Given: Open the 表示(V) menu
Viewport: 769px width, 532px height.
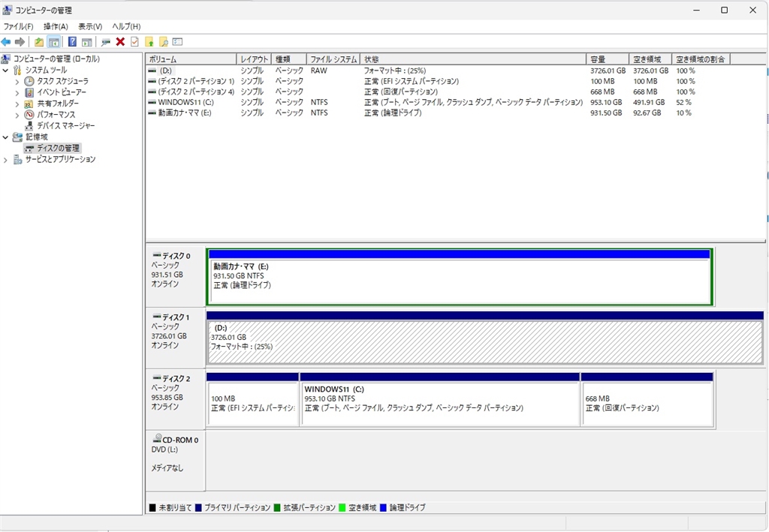Looking at the screenshot, I should coord(90,26).
